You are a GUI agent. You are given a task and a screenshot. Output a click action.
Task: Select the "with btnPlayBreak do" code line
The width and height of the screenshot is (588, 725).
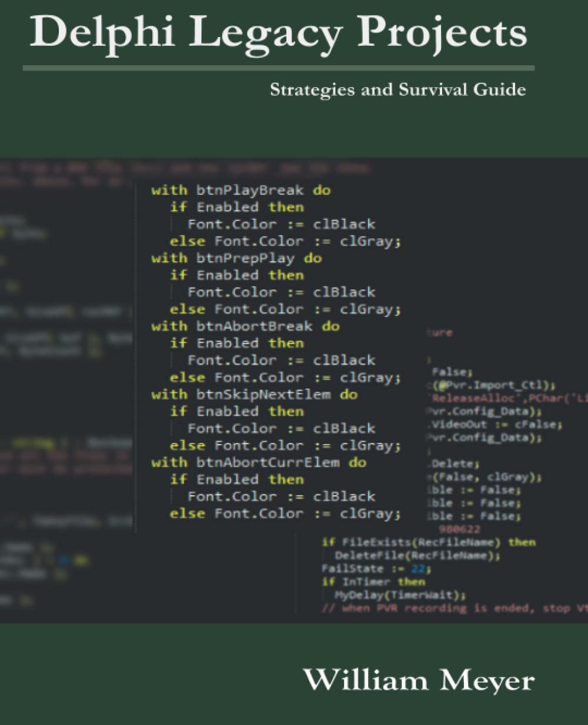240,190
